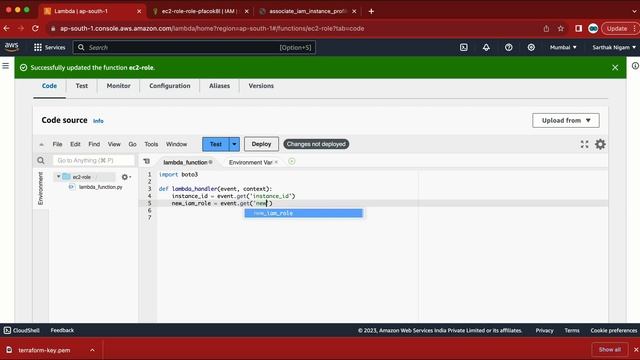Viewport: 640px width, 360px height.
Task: Click the tab list icon beside lambda_function tab
Action: [147, 162]
